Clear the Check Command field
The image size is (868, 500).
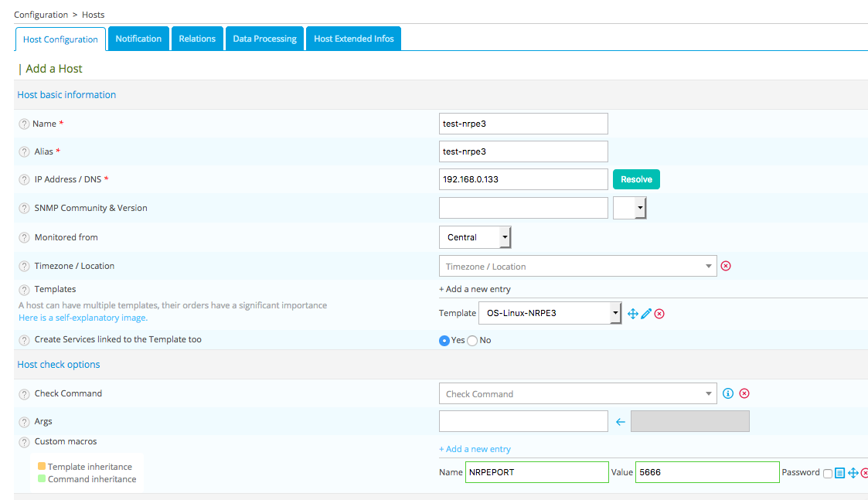[x=744, y=393]
